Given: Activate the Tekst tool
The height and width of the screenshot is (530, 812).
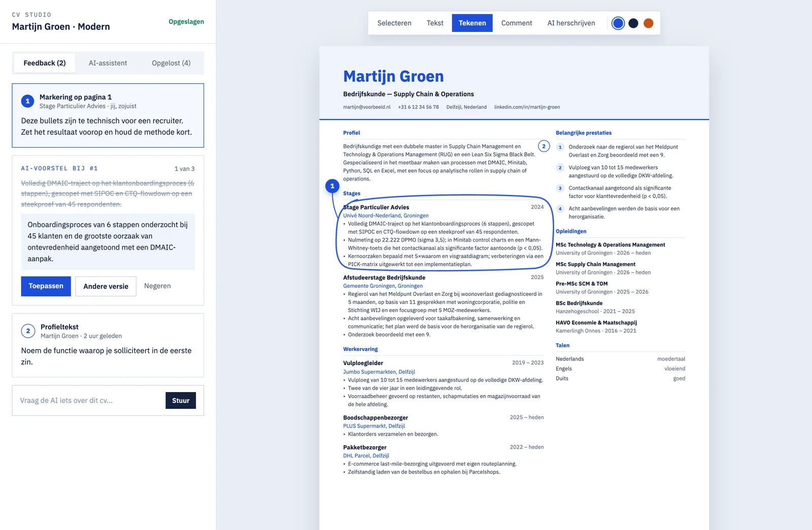Looking at the screenshot, I should [x=435, y=23].
